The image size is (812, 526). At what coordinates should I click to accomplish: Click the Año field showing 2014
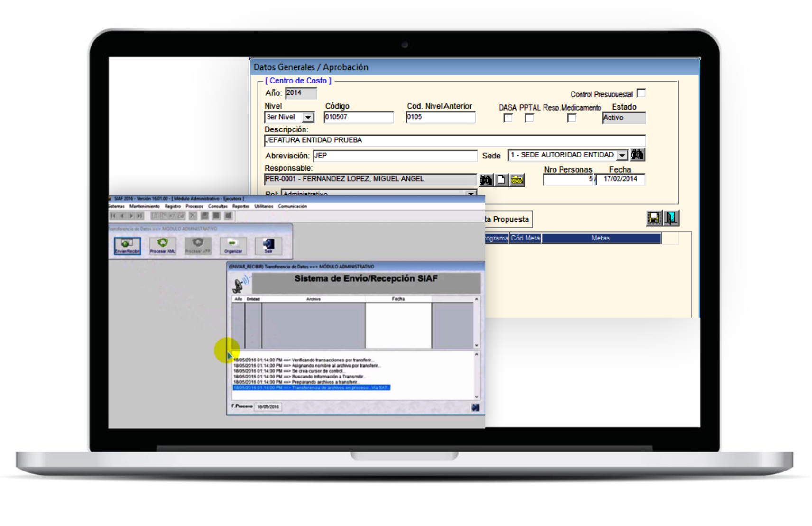tap(301, 93)
